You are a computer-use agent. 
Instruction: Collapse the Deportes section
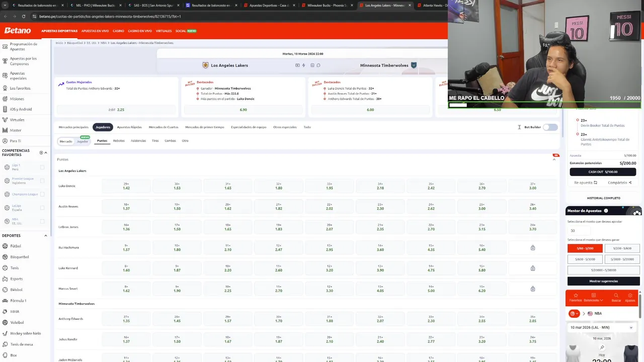(46, 235)
